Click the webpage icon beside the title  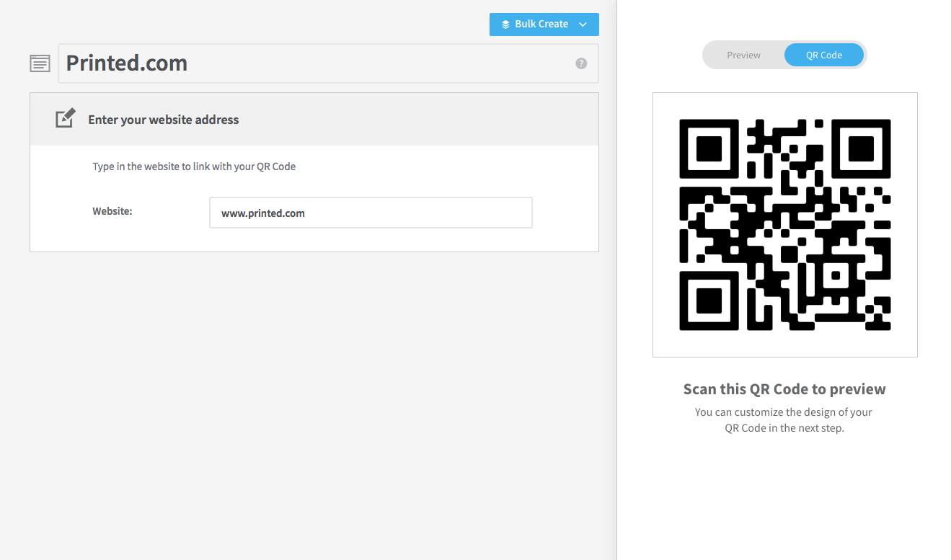(40, 63)
